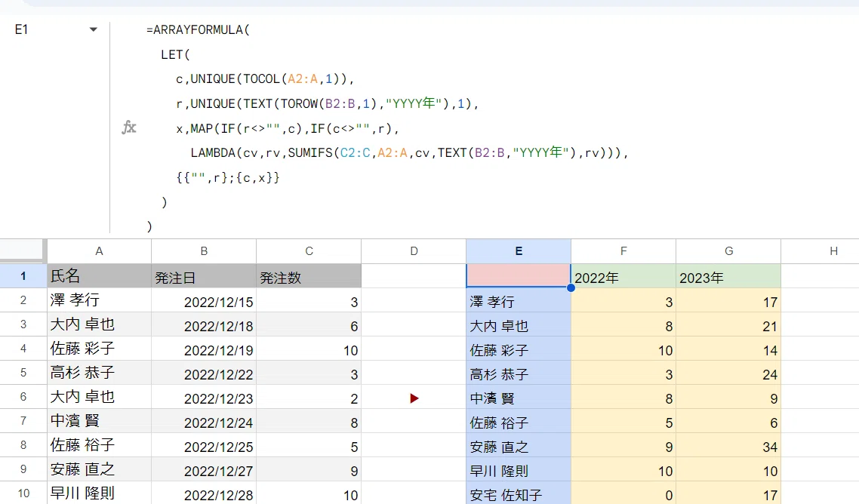Click cell C6 showing 2

coord(309,397)
